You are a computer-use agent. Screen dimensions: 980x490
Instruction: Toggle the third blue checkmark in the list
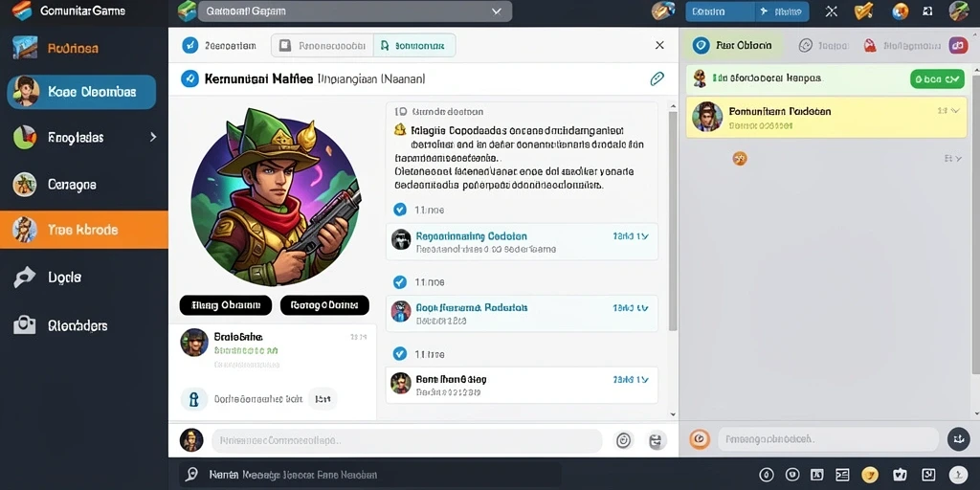pyautogui.click(x=400, y=354)
